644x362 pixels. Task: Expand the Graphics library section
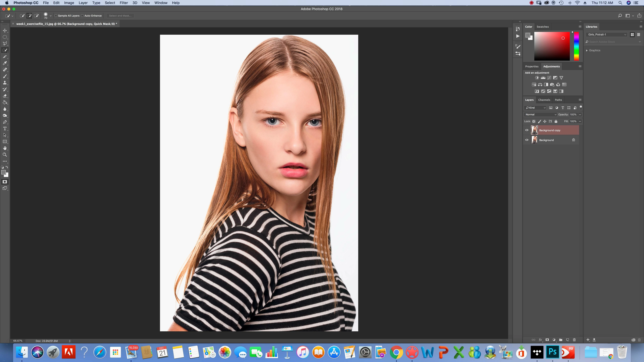(x=587, y=50)
